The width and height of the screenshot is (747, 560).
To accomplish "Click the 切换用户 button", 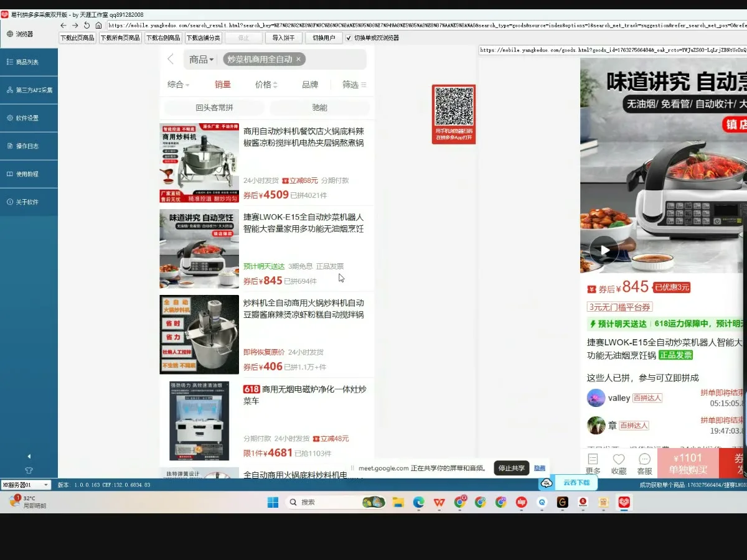I will click(323, 38).
